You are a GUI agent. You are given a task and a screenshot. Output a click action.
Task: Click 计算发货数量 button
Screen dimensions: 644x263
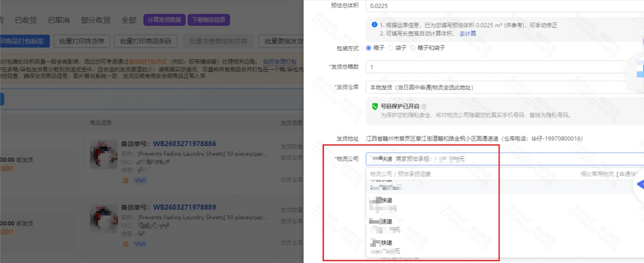click(x=165, y=20)
